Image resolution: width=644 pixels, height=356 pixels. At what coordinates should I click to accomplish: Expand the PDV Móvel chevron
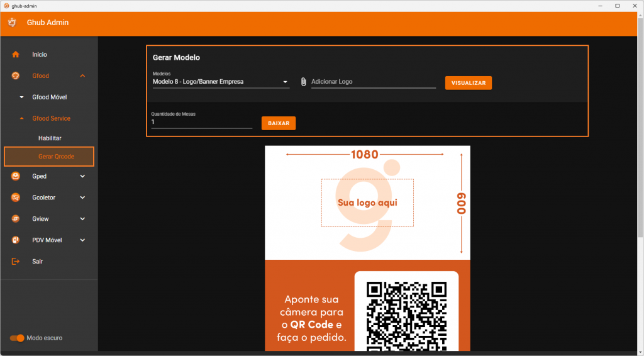tap(82, 240)
